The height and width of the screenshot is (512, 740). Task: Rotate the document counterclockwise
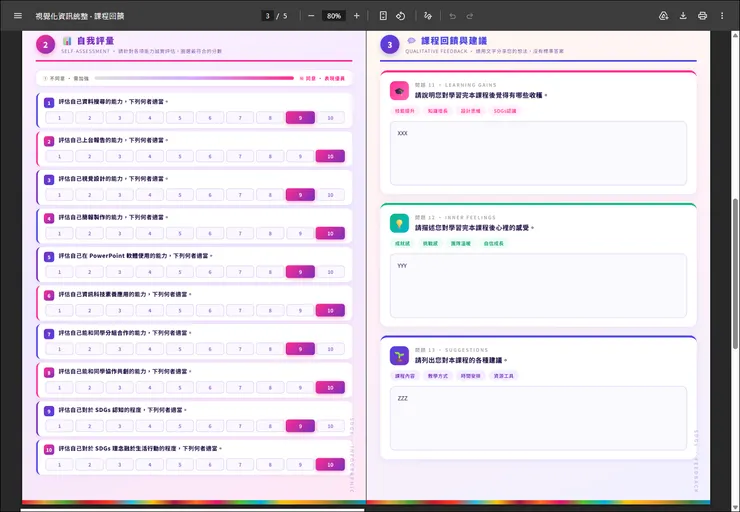(401, 16)
